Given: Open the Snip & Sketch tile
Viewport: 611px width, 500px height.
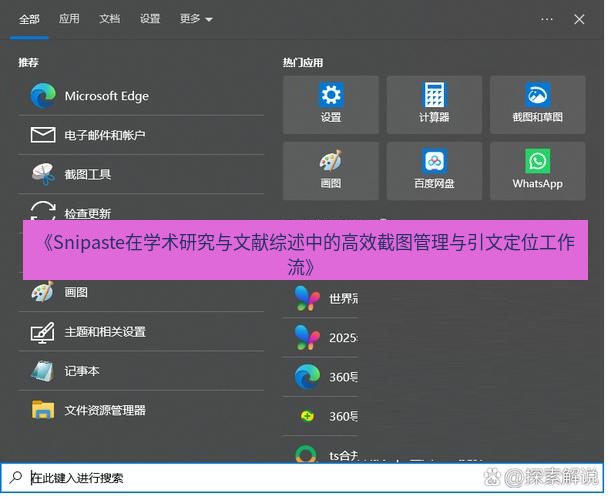Looking at the screenshot, I should coord(537,104).
